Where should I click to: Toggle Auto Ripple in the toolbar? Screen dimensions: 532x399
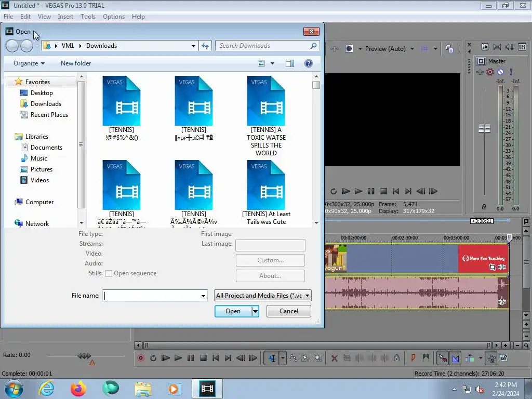coord(470,358)
